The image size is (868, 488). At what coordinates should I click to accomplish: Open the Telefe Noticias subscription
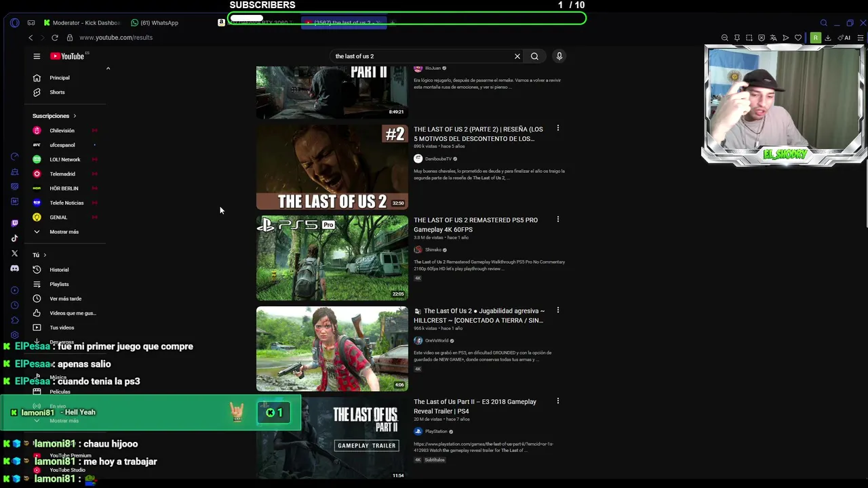(x=66, y=203)
